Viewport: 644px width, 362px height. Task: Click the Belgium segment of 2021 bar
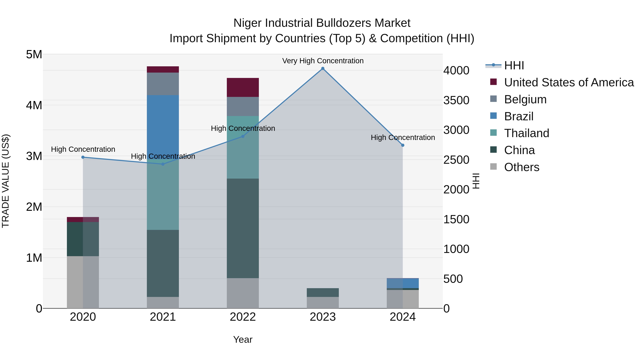163,84
